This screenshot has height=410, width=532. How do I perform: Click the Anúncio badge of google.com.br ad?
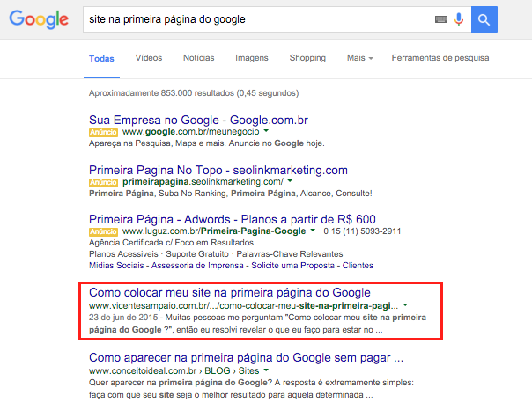103,132
